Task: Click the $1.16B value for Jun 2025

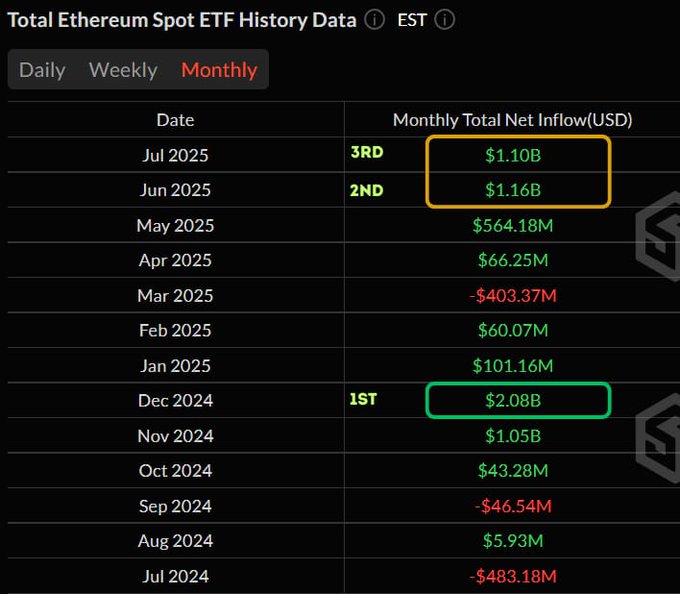Action: (x=513, y=190)
